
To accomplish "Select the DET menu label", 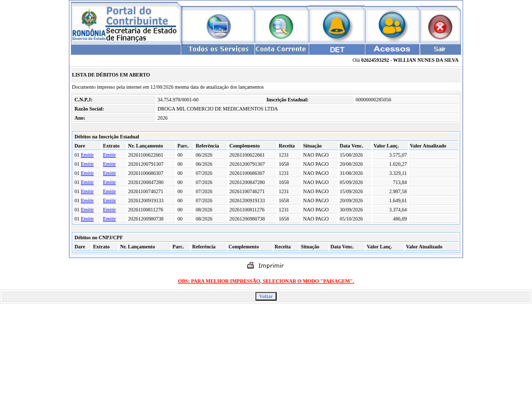I will point(337,50).
